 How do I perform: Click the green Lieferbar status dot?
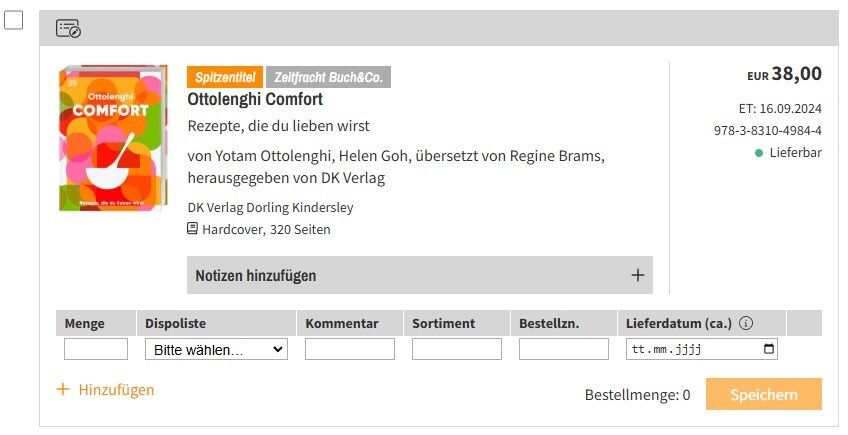pyautogui.click(x=759, y=153)
